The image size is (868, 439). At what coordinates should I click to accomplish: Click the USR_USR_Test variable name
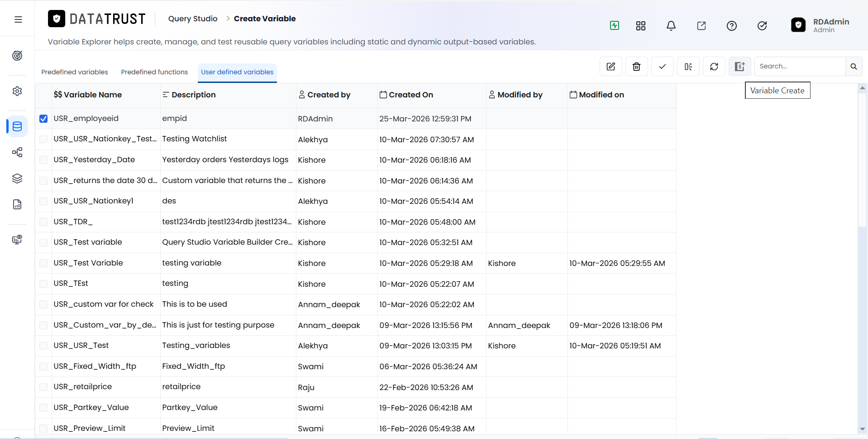81,345
